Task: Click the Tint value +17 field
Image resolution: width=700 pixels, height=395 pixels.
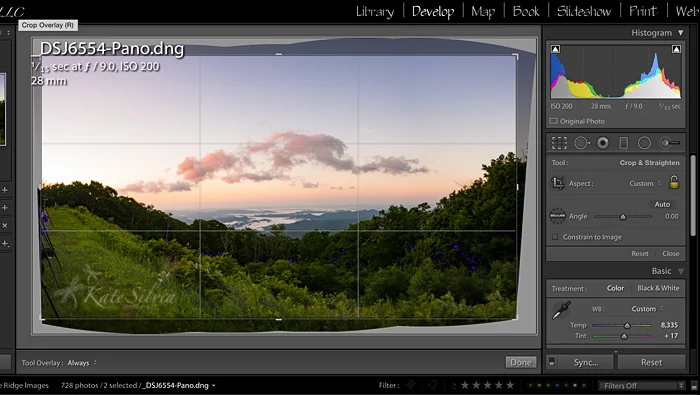Action: pyautogui.click(x=671, y=336)
